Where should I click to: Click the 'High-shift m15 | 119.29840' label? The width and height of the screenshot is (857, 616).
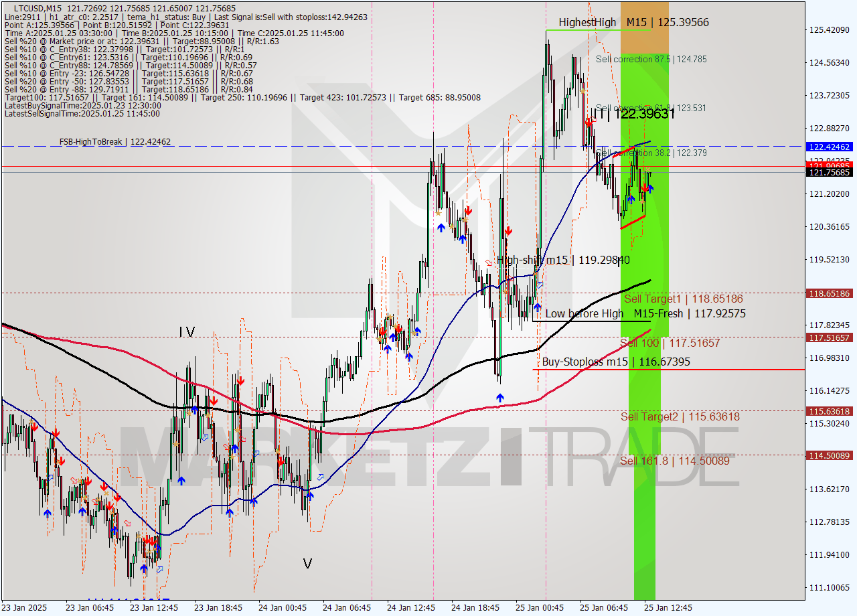coord(563,260)
